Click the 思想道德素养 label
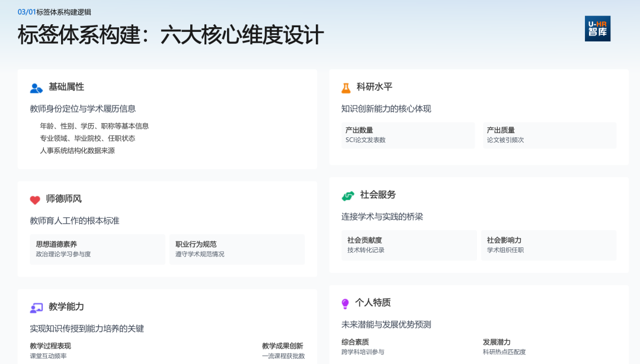This screenshot has width=640, height=364. [56, 244]
